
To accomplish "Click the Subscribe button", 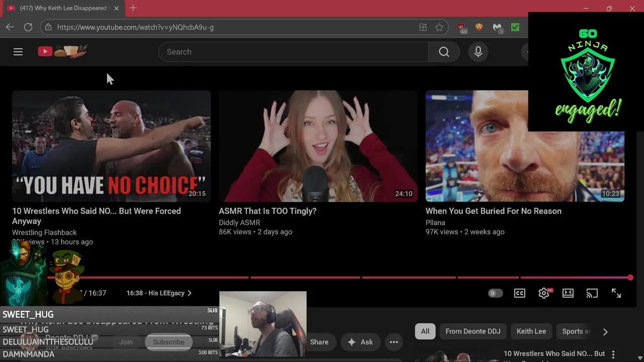I will (169, 342).
